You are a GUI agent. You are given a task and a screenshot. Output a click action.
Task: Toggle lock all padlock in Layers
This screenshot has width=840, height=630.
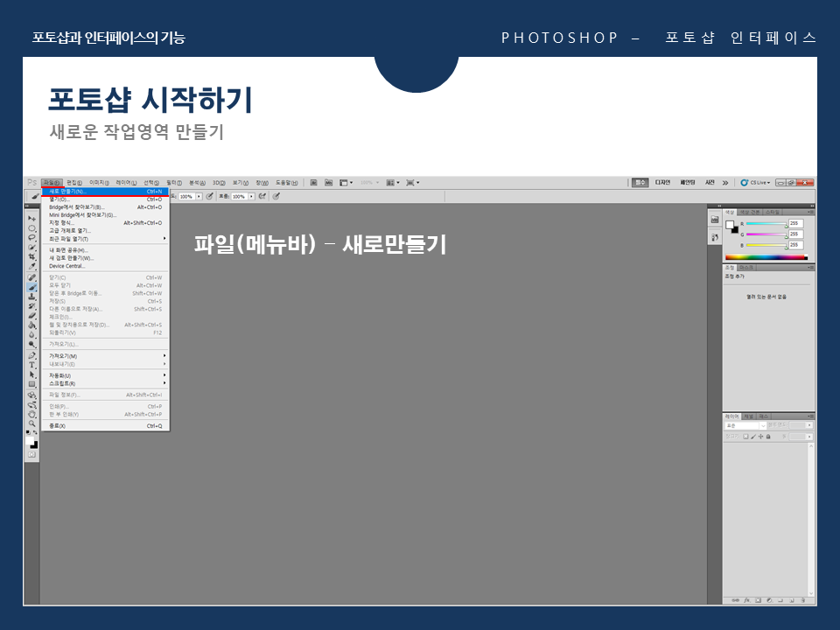(x=768, y=437)
